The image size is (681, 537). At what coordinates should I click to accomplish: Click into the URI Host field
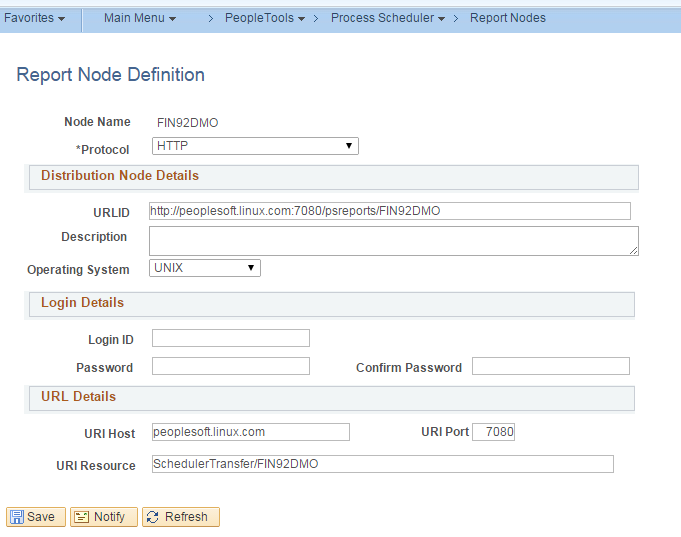coord(251,432)
